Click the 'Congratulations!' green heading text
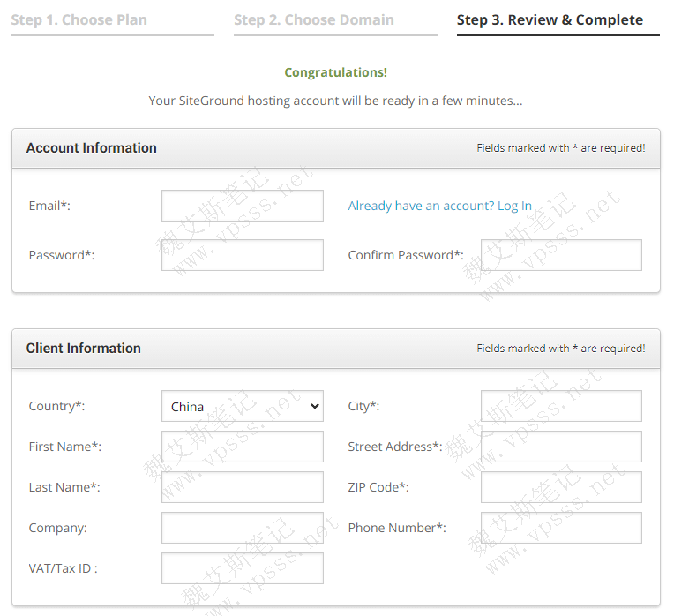This screenshot has height=616, width=674. (335, 72)
